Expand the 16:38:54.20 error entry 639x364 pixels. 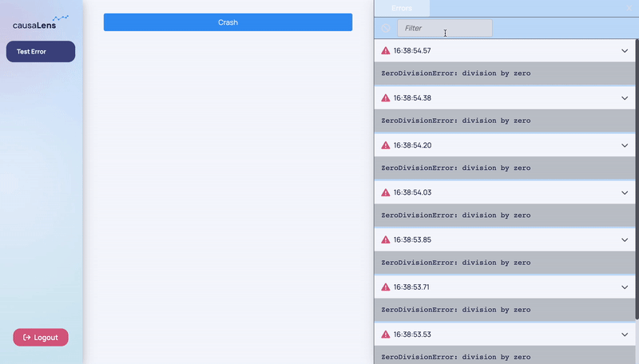[625, 145]
